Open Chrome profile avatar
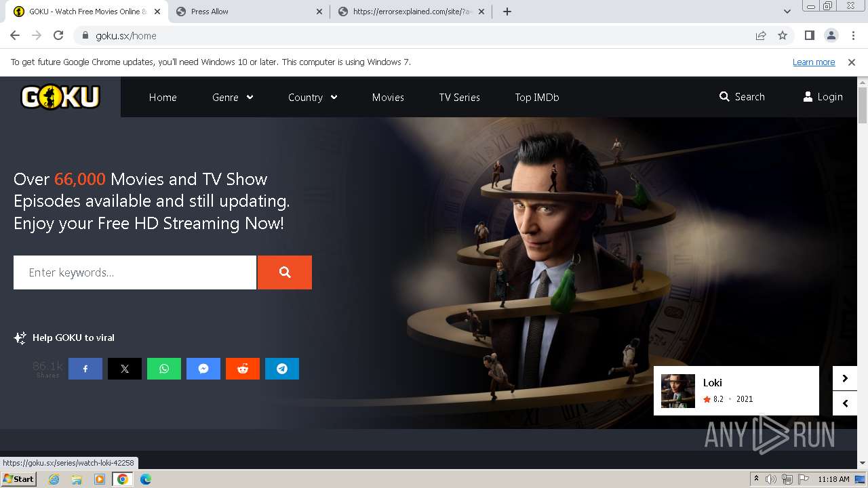This screenshot has height=488, width=868. click(x=831, y=35)
